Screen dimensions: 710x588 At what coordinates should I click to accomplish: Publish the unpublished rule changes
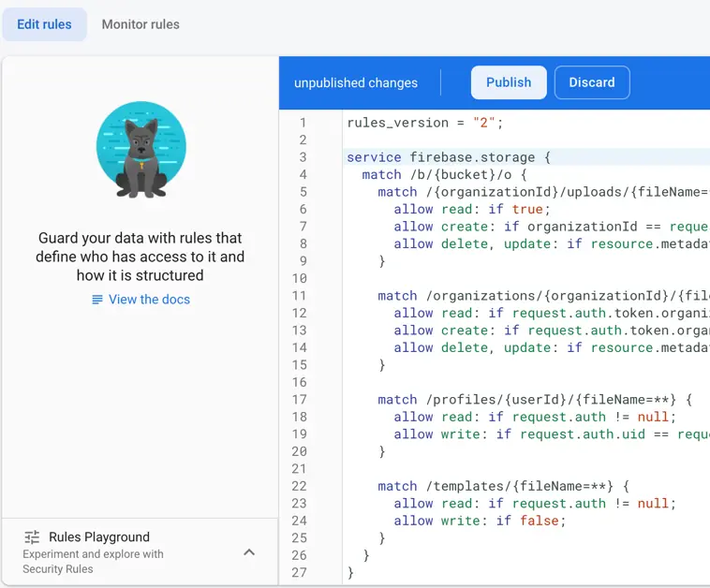coord(509,82)
